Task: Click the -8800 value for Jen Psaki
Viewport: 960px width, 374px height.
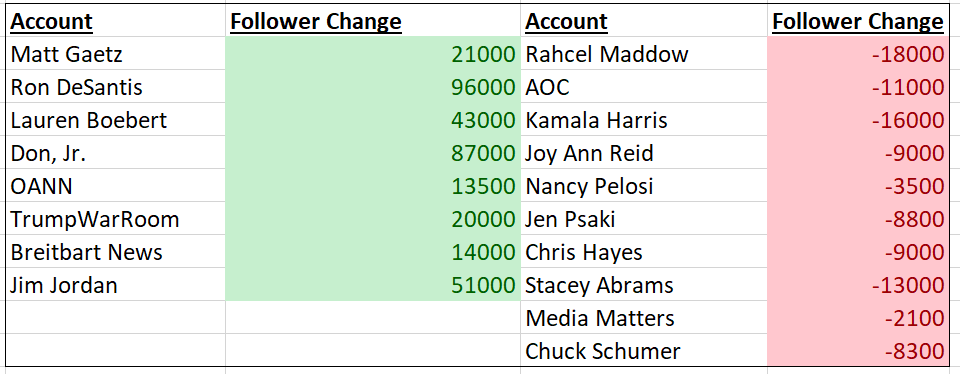Action: pos(858,219)
